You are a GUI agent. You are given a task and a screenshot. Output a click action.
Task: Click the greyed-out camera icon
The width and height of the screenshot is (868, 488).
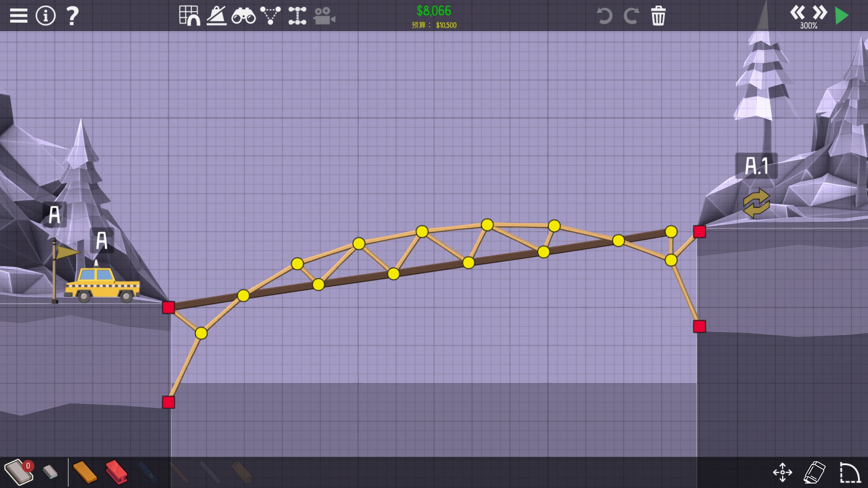[324, 16]
